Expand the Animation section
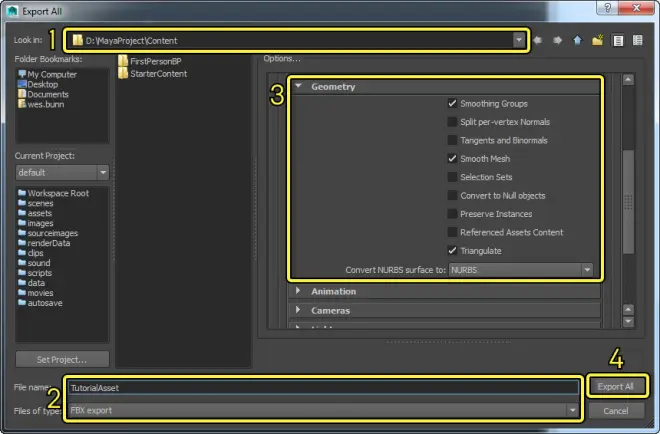Image resolution: width=660 pixels, height=434 pixels. (332, 292)
